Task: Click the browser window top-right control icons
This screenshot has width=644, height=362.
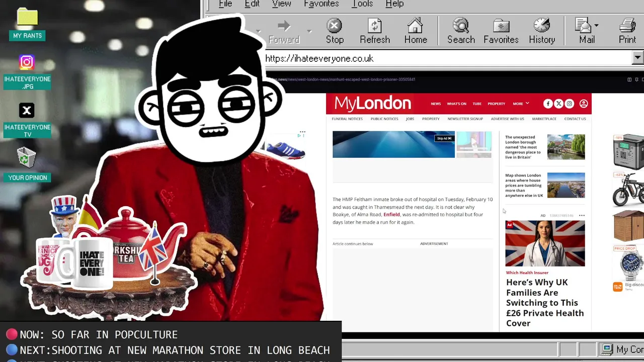Action: (636, 79)
